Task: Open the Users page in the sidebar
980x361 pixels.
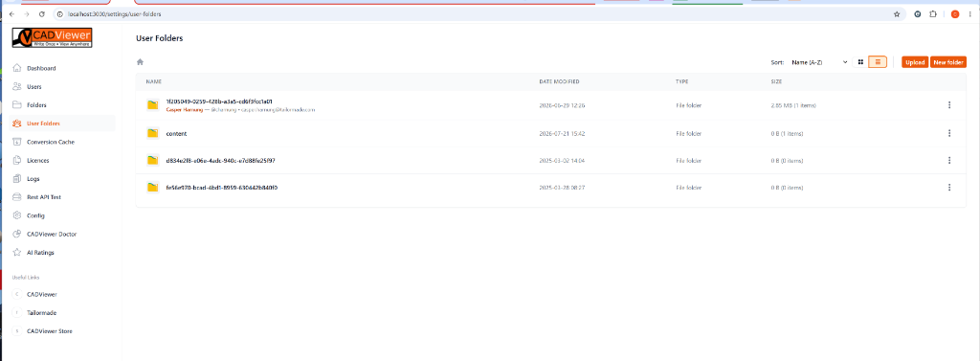Action: (x=34, y=87)
